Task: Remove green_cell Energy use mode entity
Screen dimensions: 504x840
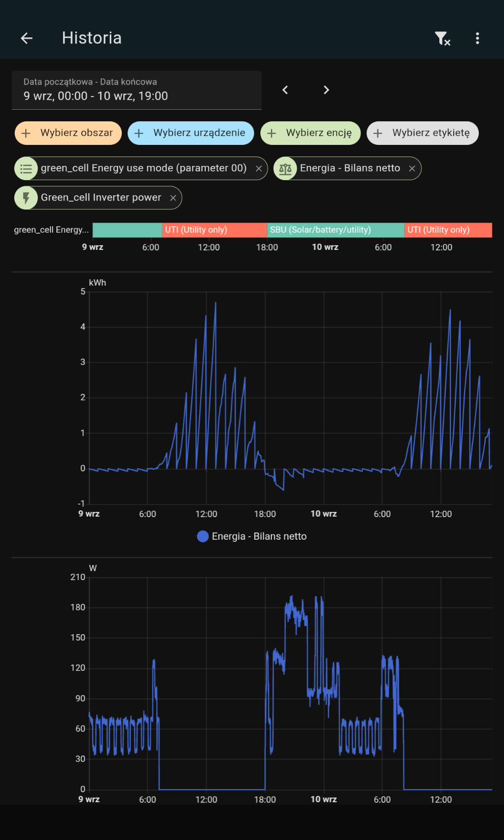Action: [x=259, y=169]
